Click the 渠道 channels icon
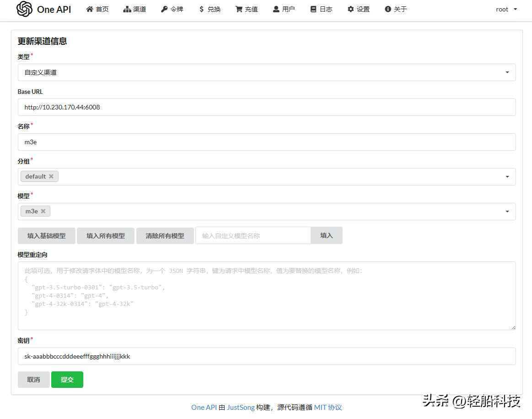Image resolution: width=532 pixels, height=419 pixels. coord(126,9)
